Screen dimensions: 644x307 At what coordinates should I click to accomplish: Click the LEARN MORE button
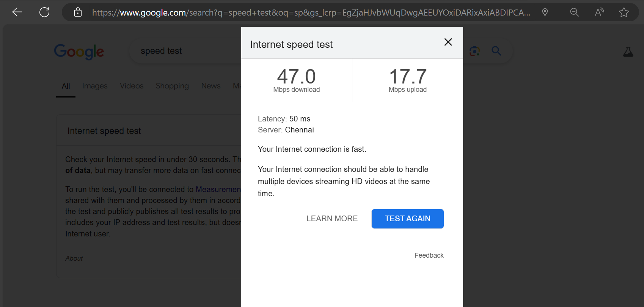(x=332, y=219)
